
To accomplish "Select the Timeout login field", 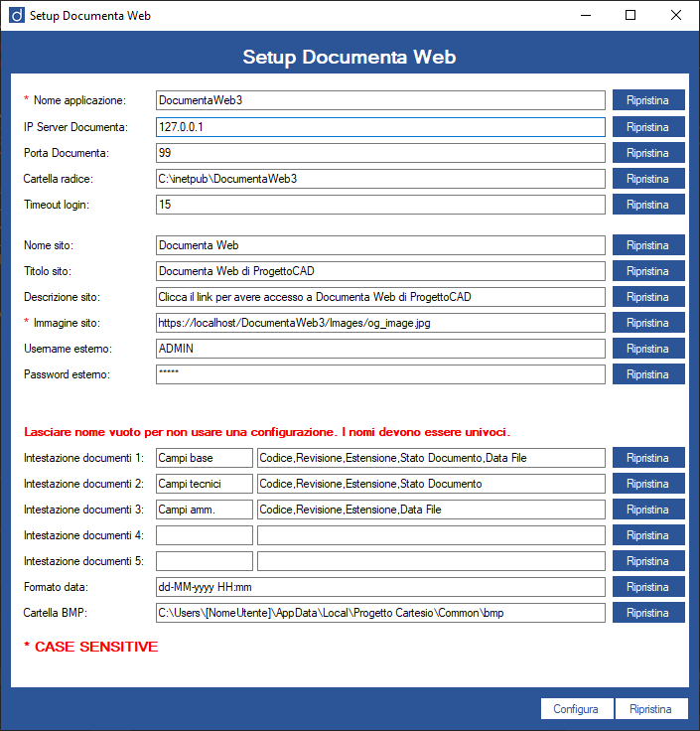I will [380, 205].
